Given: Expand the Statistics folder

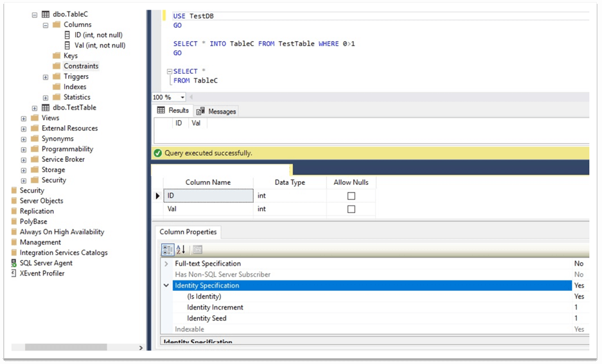Looking at the screenshot, I should pos(46,98).
